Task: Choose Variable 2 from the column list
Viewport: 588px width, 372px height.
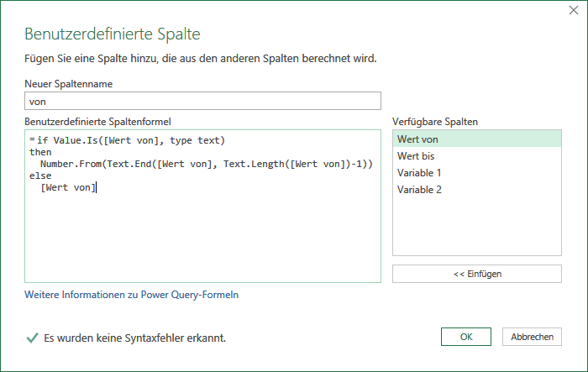Action: pyautogui.click(x=476, y=190)
